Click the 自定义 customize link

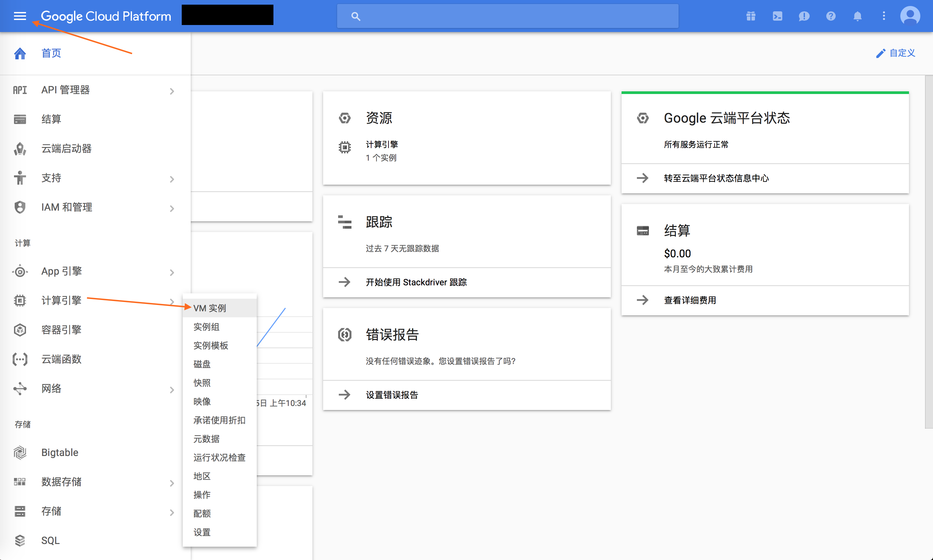902,53
